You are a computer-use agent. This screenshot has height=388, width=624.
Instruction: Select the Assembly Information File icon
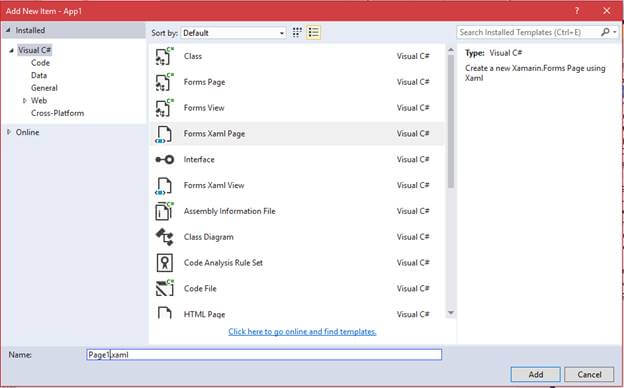(x=164, y=211)
